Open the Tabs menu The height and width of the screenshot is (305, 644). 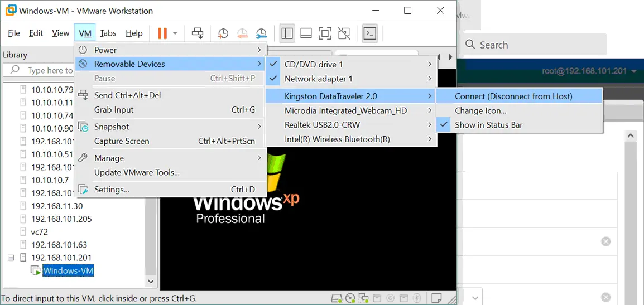coord(108,33)
